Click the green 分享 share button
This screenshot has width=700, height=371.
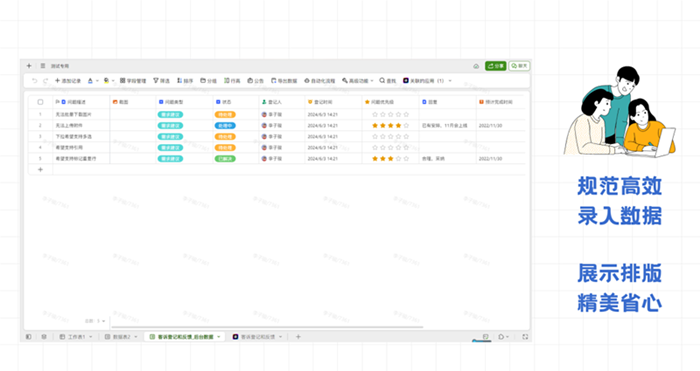(x=496, y=66)
